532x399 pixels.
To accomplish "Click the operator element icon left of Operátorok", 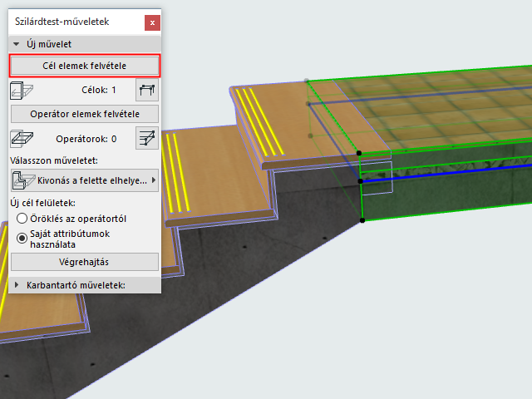I will (22, 139).
